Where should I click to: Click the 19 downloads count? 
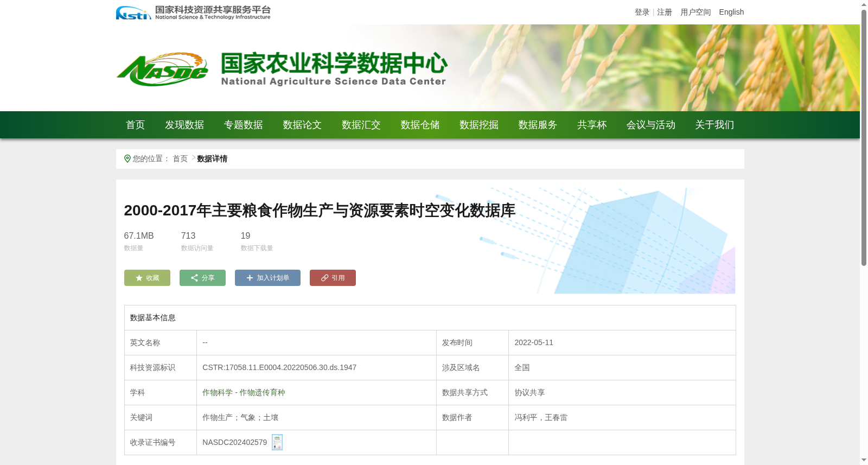[x=245, y=235]
